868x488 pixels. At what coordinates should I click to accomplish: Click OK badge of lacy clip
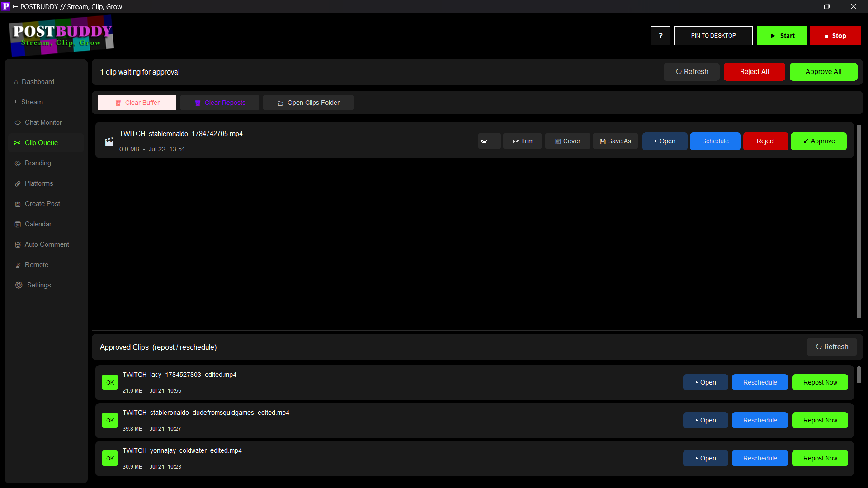(x=110, y=382)
